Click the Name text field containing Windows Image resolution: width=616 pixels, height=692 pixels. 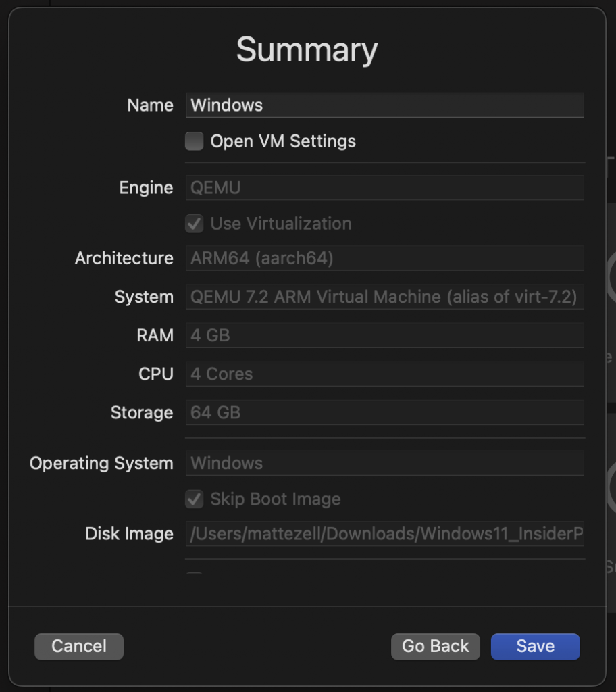point(384,105)
